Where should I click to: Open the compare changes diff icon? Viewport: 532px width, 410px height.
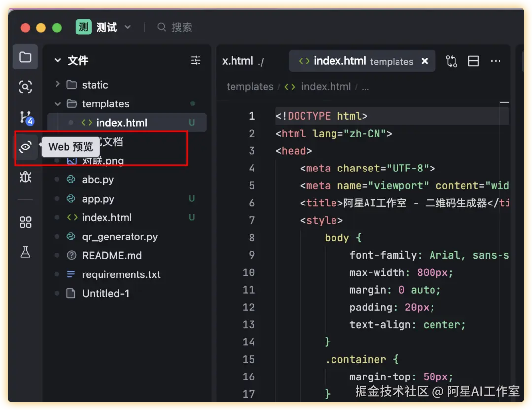click(x=451, y=61)
